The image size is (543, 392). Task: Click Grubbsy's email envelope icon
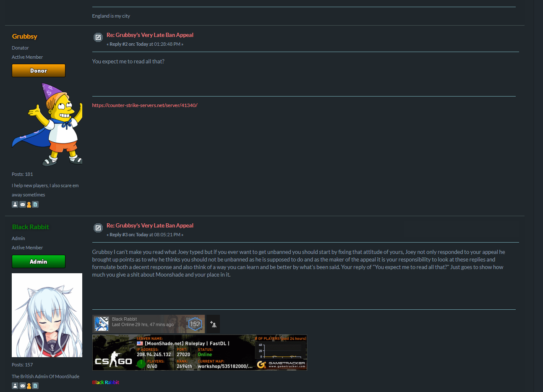[x=22, y=204]
